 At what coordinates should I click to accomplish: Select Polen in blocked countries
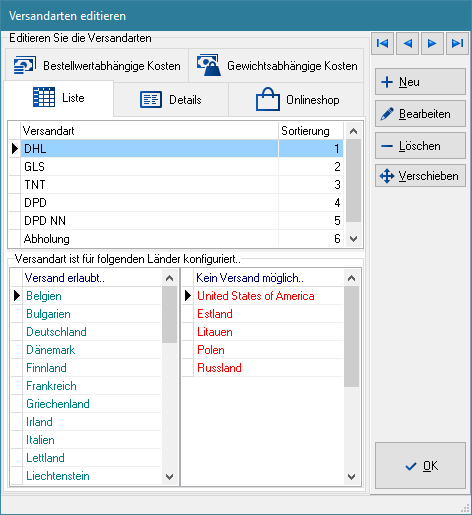click(268, 350)
